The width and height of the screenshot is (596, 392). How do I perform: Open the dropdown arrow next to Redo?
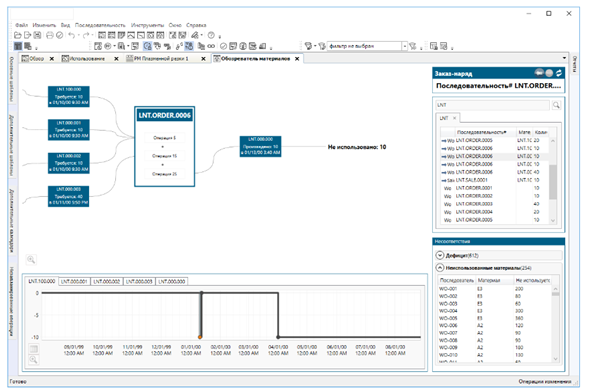(92, 35)
